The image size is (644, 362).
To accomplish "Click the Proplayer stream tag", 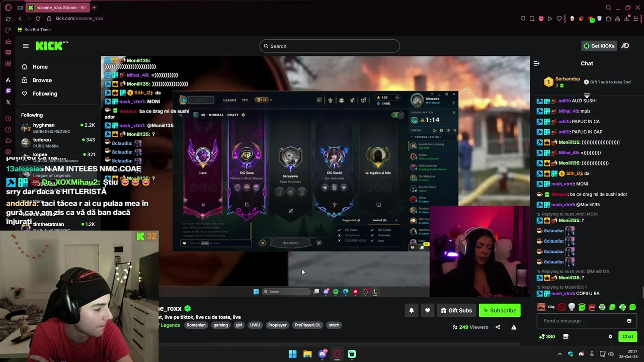I will pyautogui.click(x=277, y=325).
